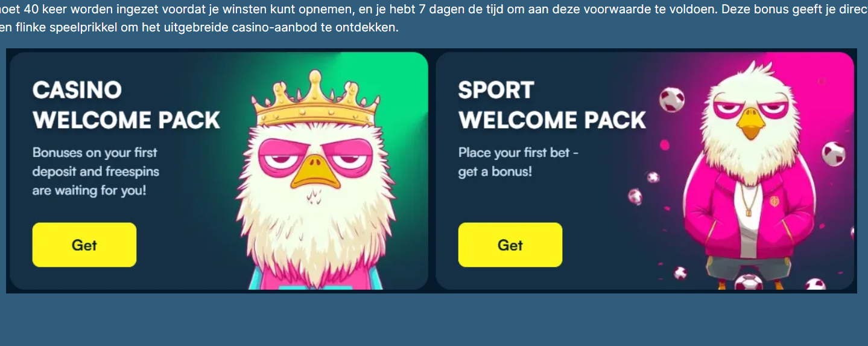The image size is (868, 346).
Task: Click the golden crown on casino mascot
Action: click(316, 99)
